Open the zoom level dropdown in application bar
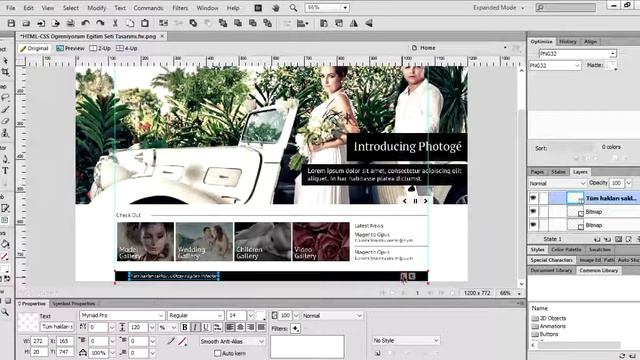This screenshot has width=640, height=360. (x=345, y=8)
